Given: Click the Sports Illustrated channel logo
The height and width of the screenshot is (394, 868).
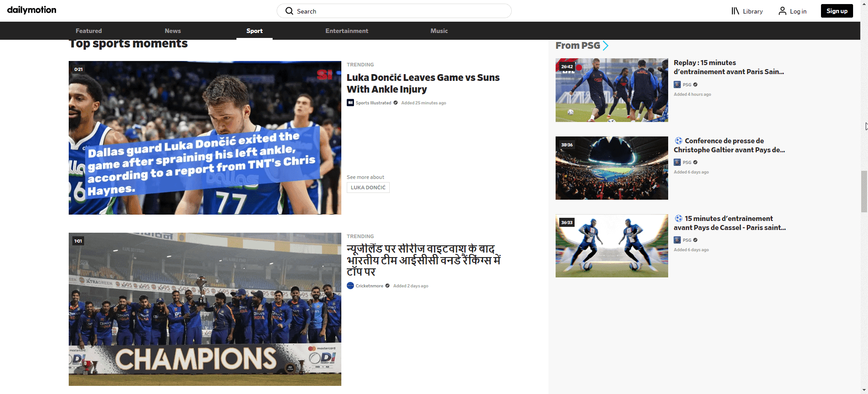Looking at the screenshot, I should [350, 103].
